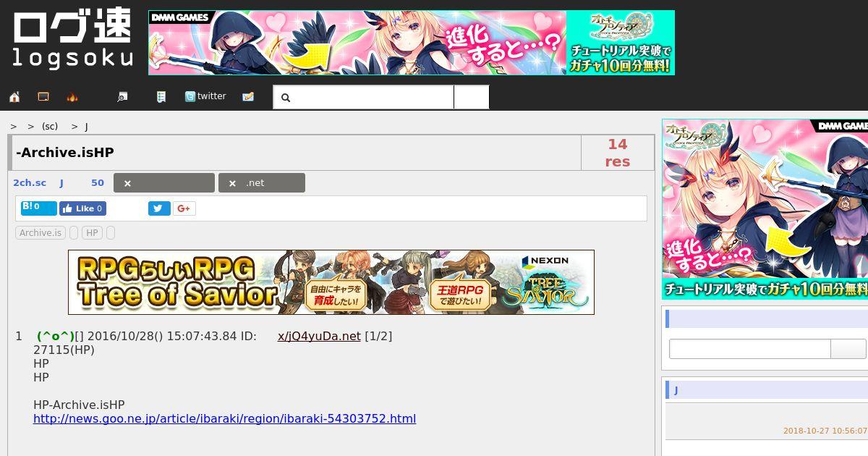
Task: Open the logsoku site logo
Action: click(72, 39)
